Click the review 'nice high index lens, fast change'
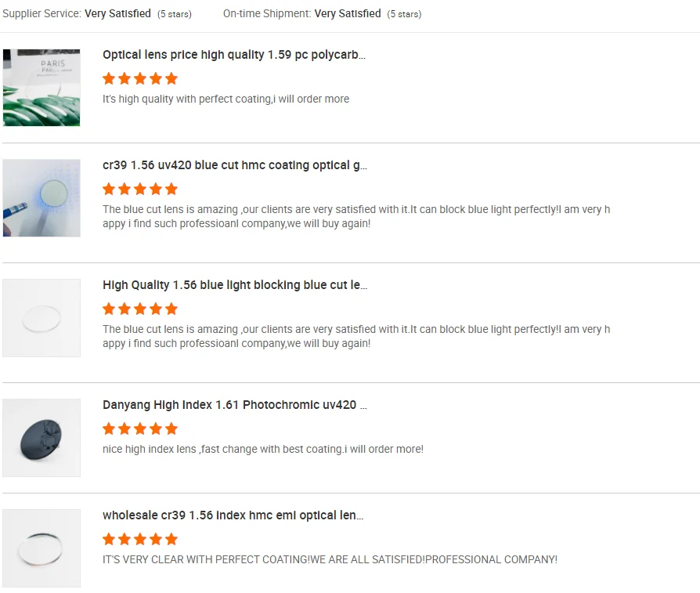700x593 pixels. 263,449
